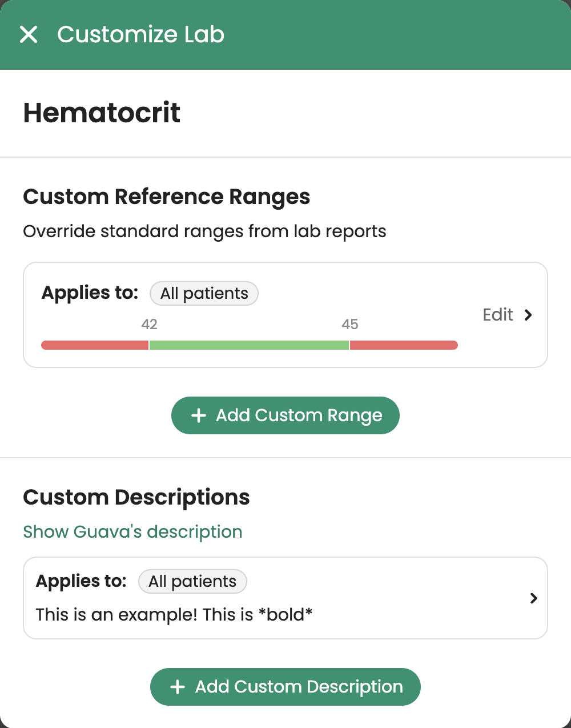Show Guava's description for Hematocrit
Viewport: 571px width, 728px height.
coord(132,531)
